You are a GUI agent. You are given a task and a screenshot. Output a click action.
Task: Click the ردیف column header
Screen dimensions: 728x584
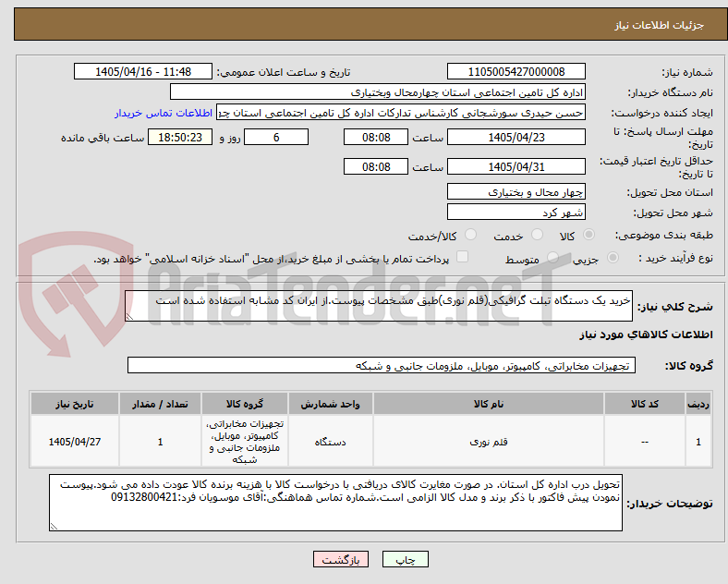(x=698, y=404)
